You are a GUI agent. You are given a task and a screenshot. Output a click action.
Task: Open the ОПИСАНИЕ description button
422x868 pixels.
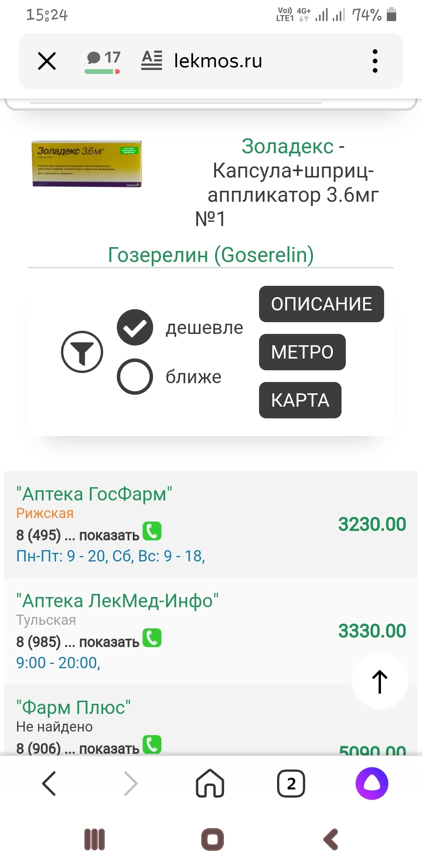[321, 304]
